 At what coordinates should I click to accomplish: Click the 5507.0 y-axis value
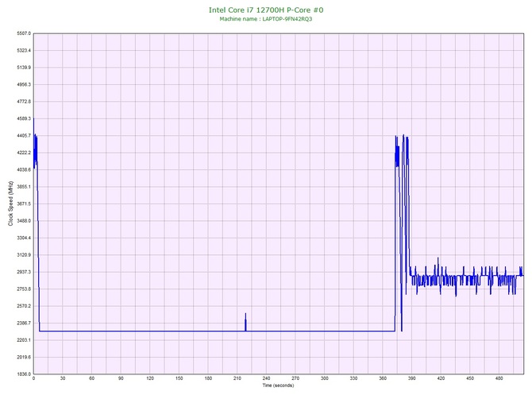point(24,33)
